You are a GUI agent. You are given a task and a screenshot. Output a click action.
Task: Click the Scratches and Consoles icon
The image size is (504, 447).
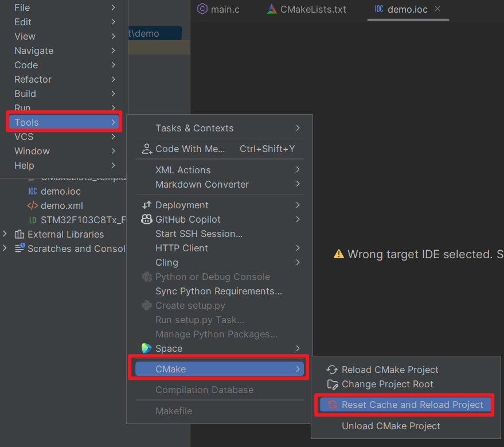coord(19,248)
